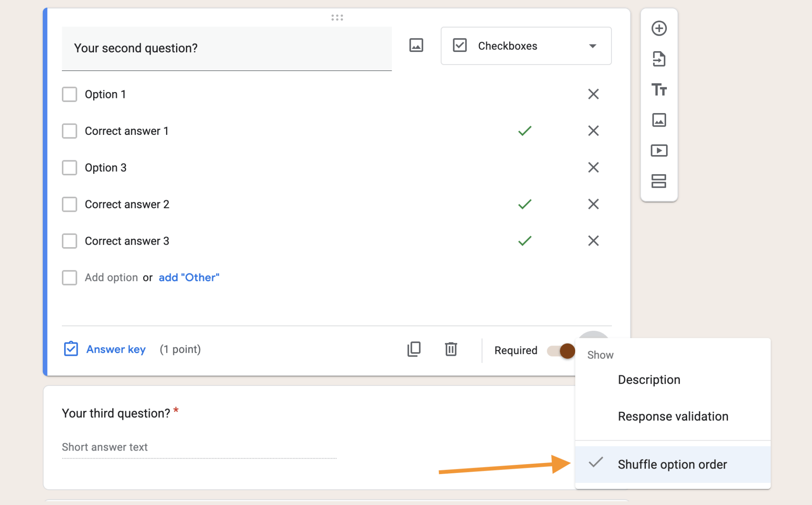
Task: Open the Answer key settings
Action: click(116, 349)
